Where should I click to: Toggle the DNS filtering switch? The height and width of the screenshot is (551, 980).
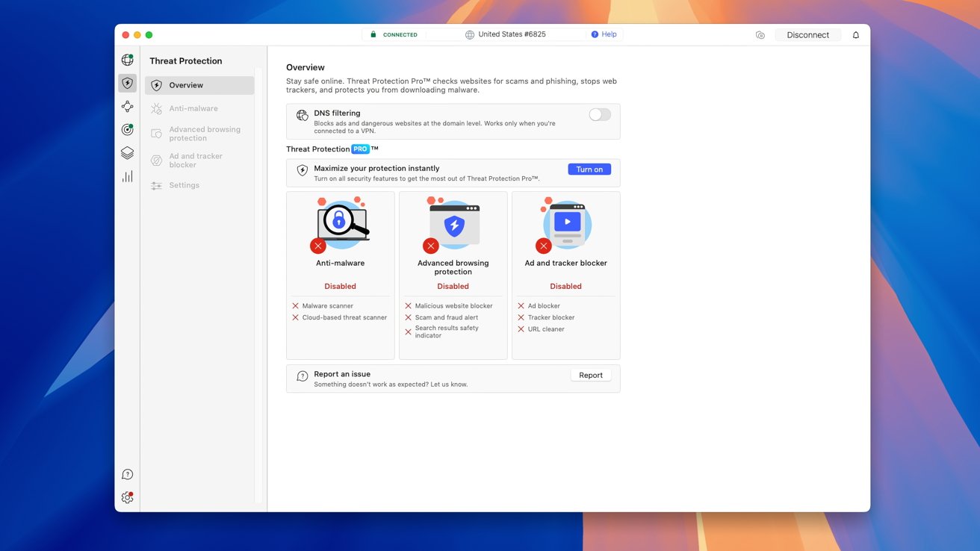(x=600, y=115)
